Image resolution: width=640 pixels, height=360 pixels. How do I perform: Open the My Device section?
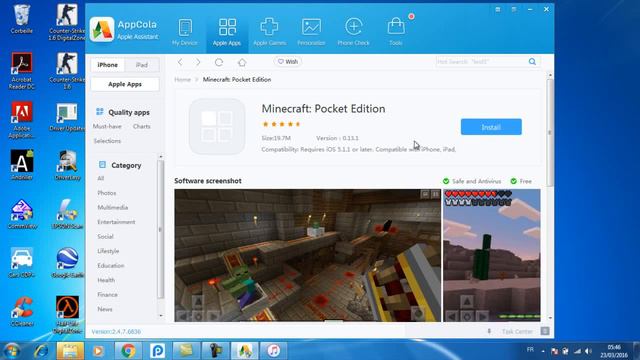(185, 32)
